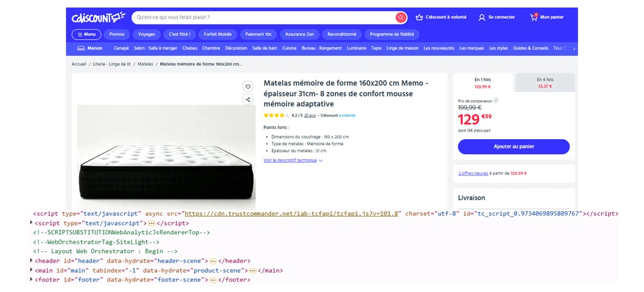
Task: Open the Reconditionné pill
Action: point(341,34)
